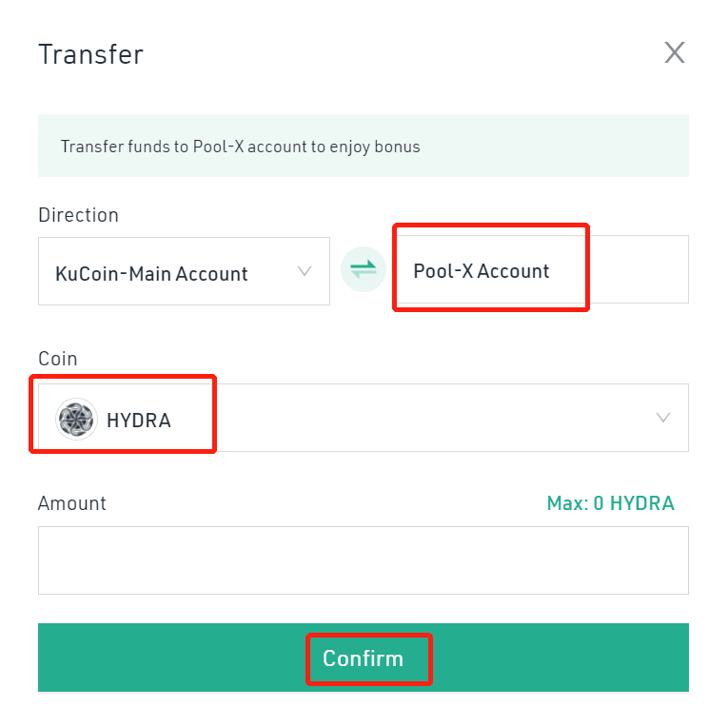Select the Pool-X Account destination field

point(541,269)
